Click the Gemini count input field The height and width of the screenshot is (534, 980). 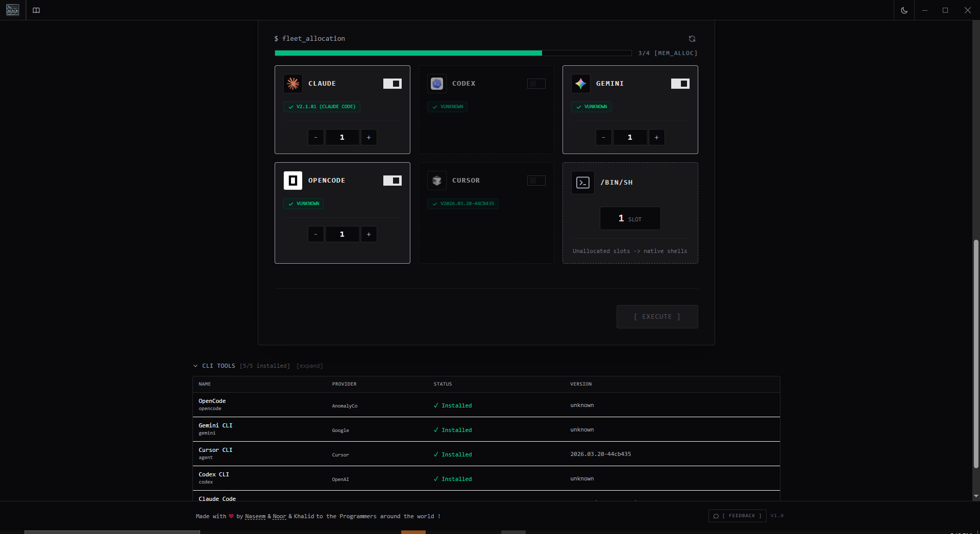pyautogui.click(x=630, y=137)
